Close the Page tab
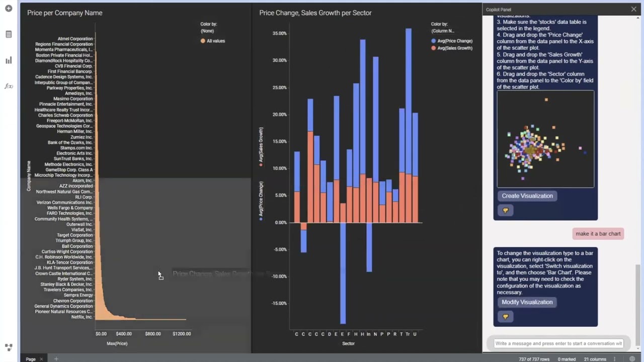This screenshot has width=644, height=362. click(41, 359)
